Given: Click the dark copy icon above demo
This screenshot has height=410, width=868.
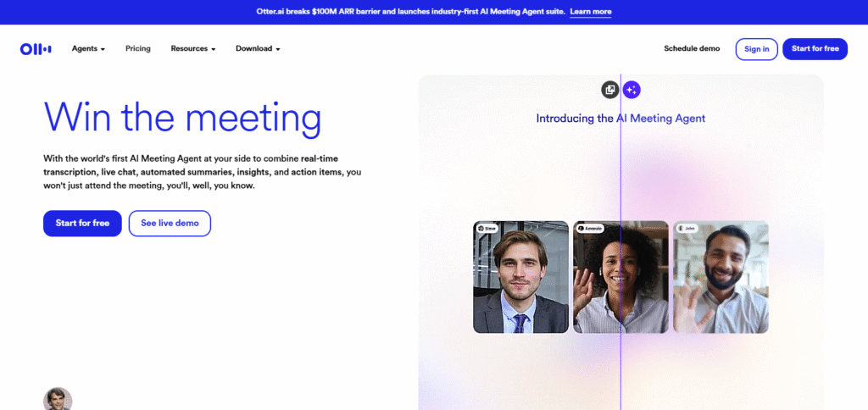Looking at the screenshot, I should (x=610, y=90).
